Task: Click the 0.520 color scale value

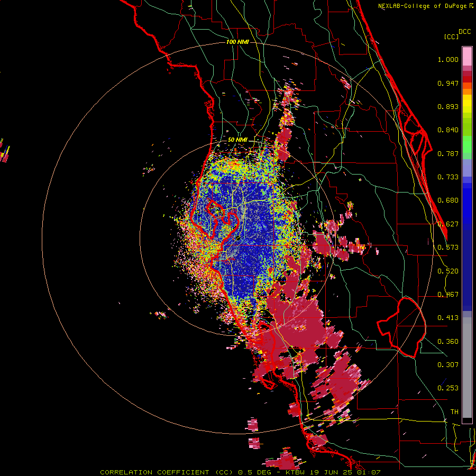Action: (x=448, y=271)
